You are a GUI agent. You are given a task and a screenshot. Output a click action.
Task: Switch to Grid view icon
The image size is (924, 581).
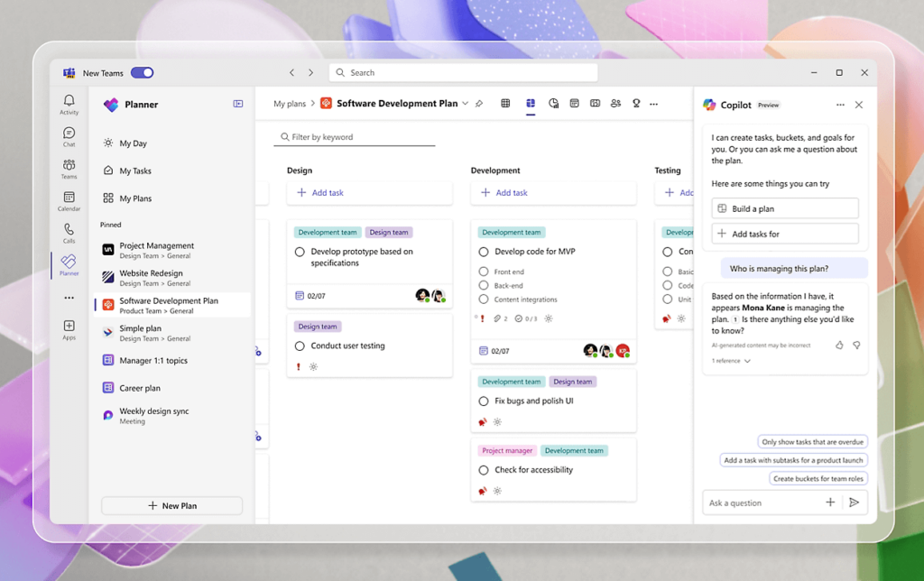(505, 103)
